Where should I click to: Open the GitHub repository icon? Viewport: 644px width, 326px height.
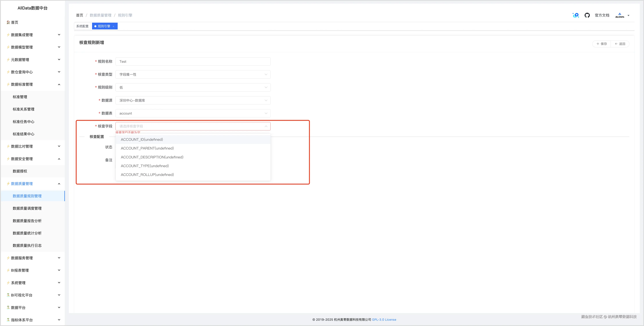point(587,15)
